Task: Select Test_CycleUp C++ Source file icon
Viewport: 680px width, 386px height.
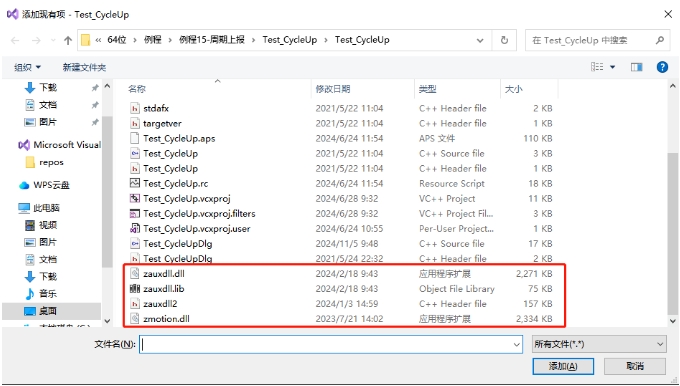Action: (135, 153)
